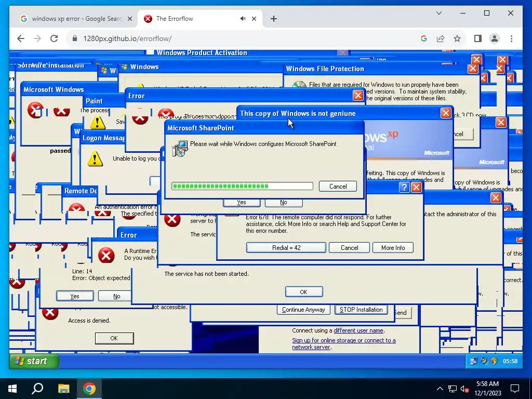Image resolution: width=532 pixels, height=399 pixels.
Task: Click STOP Installation button
Action: 361,310
